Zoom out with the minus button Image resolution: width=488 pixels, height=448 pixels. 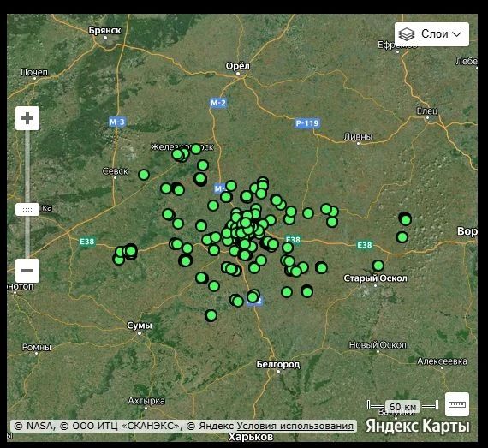tap(27, 271)
